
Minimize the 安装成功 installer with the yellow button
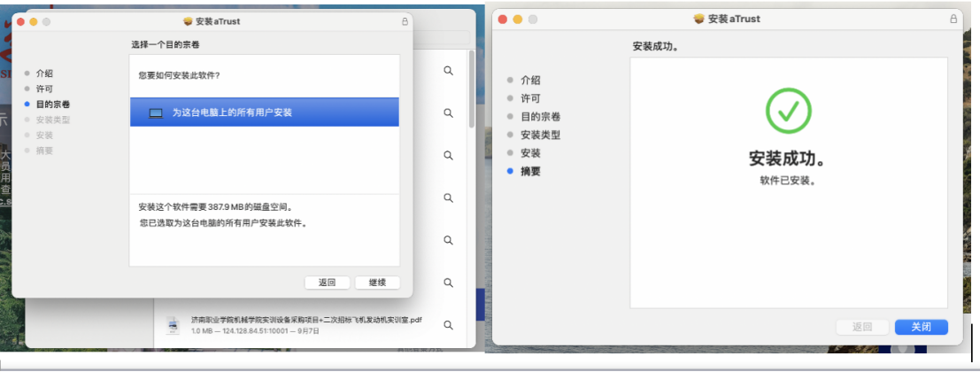[518, 19]
